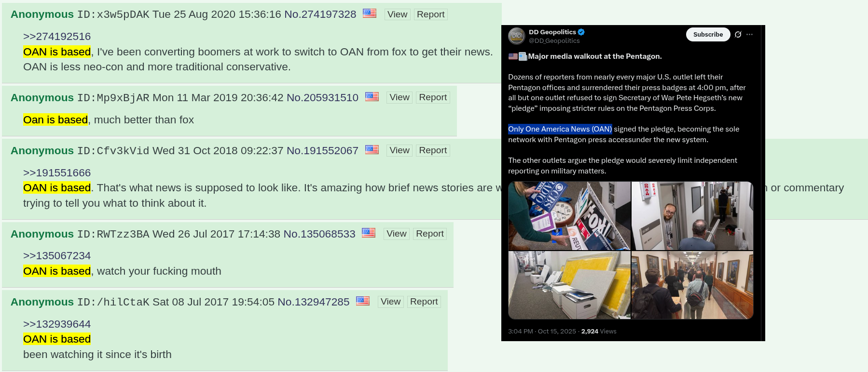
Task: Click View on post No.135068533
Action: click(x=396, y=234)
